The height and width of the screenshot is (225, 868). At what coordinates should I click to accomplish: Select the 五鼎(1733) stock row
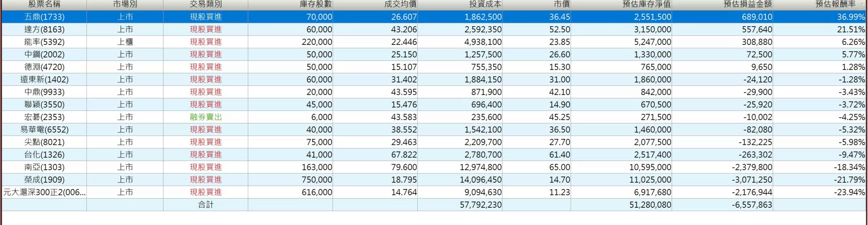click(434, 17)
